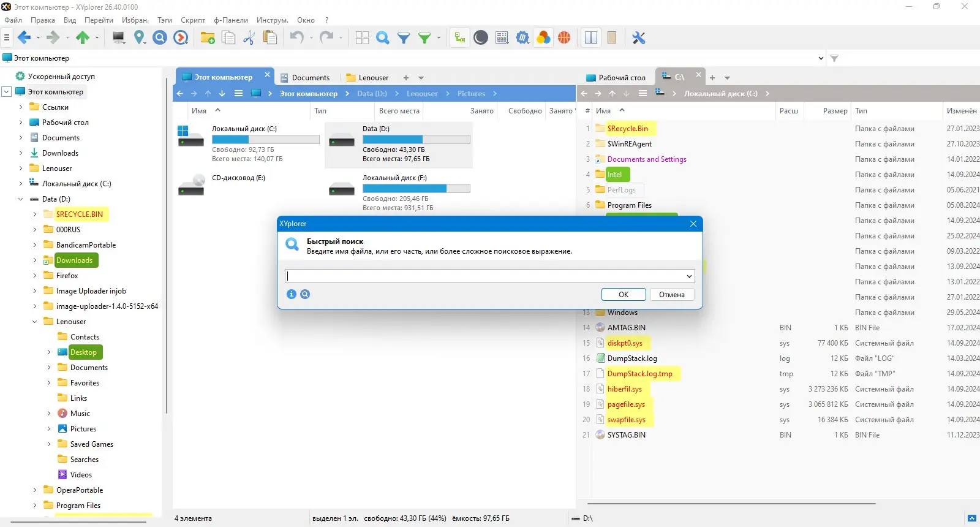Create a new folder via the toolbar icon
This screenshot has width=980, height=527.
pyautogui.click(x=208, y=38)
